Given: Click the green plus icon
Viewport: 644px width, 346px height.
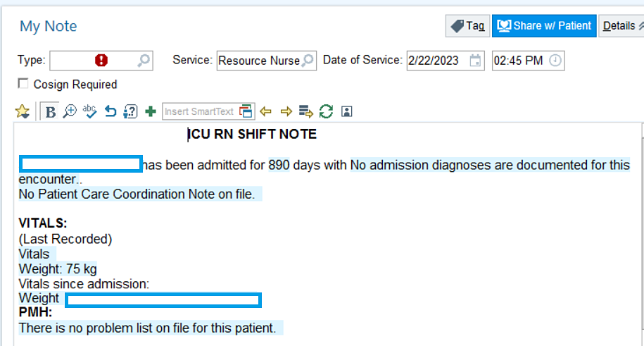Looking at the screenshot, I should pos(150,111).
